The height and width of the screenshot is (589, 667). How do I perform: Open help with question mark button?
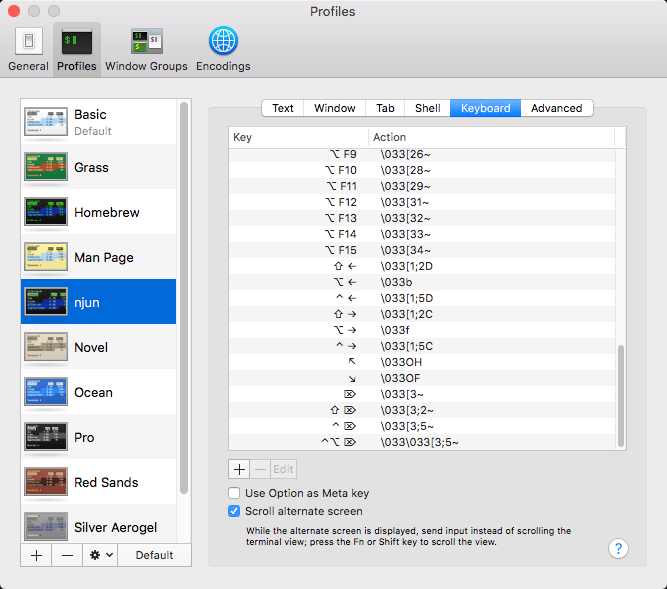pos(618,549)
